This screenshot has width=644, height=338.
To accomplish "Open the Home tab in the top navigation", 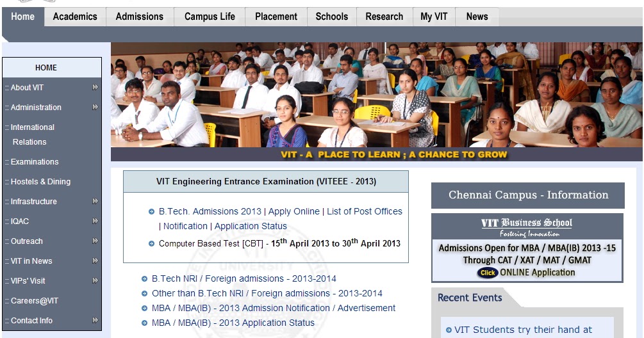I will click(x=22, y=17).
